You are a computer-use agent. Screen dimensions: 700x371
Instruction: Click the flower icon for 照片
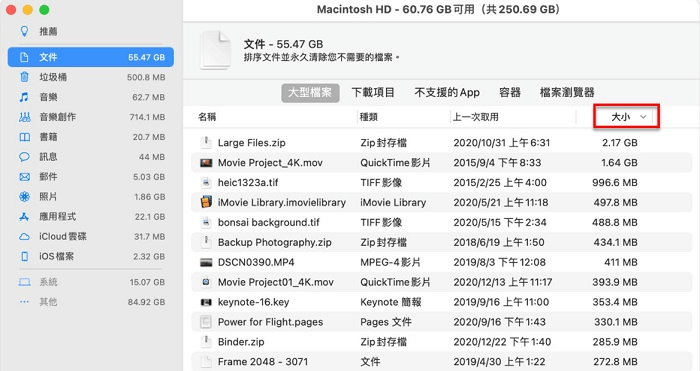pos(25,196)
